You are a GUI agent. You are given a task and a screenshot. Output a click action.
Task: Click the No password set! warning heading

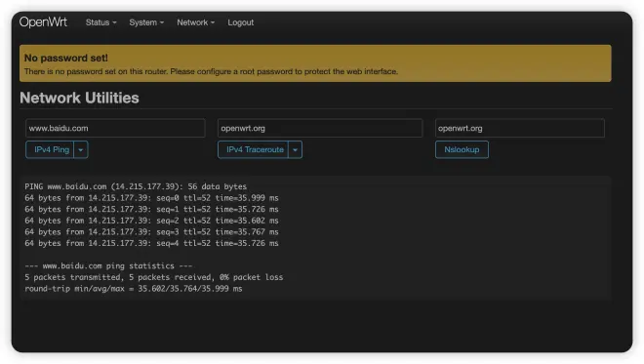click(66, 58)
